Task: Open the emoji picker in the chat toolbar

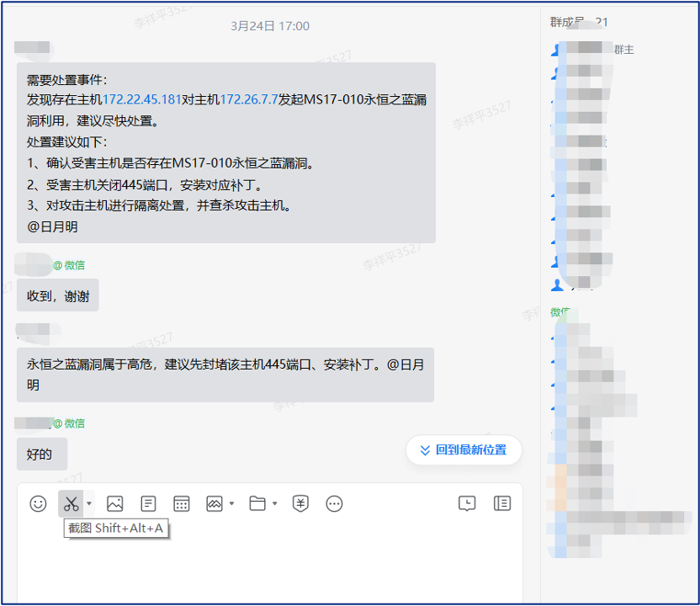Action: 38,503
